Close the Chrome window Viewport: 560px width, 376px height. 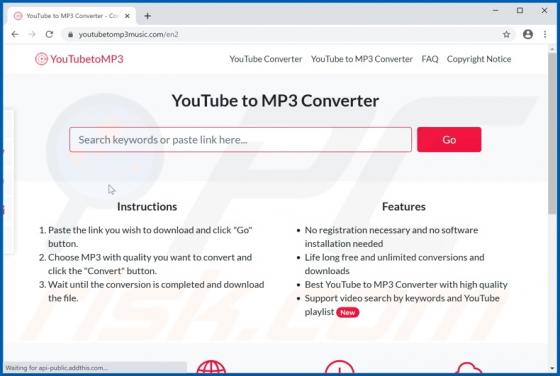pyautogui.click(x=544, y=11)
